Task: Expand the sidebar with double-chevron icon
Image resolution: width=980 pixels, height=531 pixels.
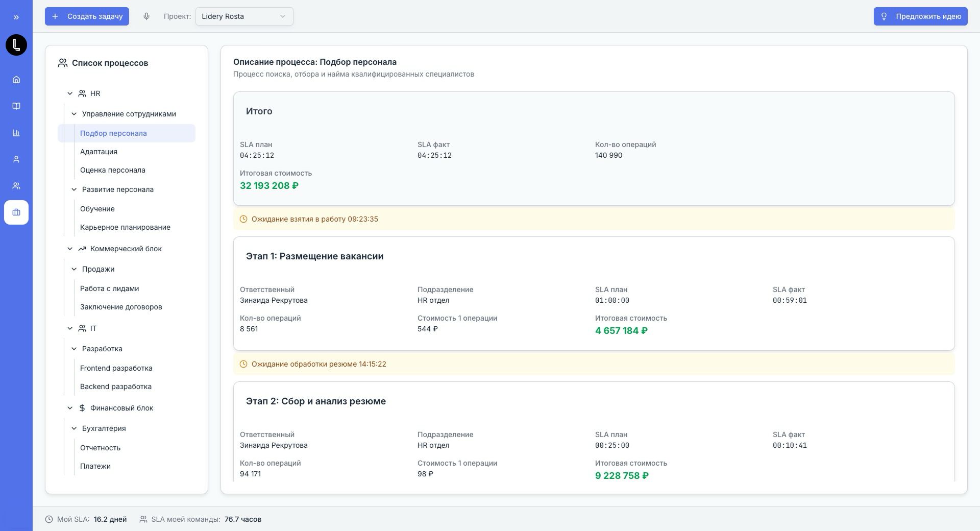Action: 16,17
